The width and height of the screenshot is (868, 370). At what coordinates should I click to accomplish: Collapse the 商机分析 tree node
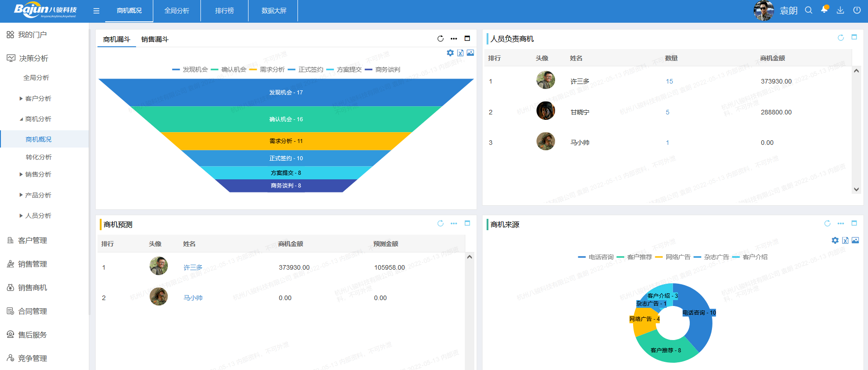(21, 119)
